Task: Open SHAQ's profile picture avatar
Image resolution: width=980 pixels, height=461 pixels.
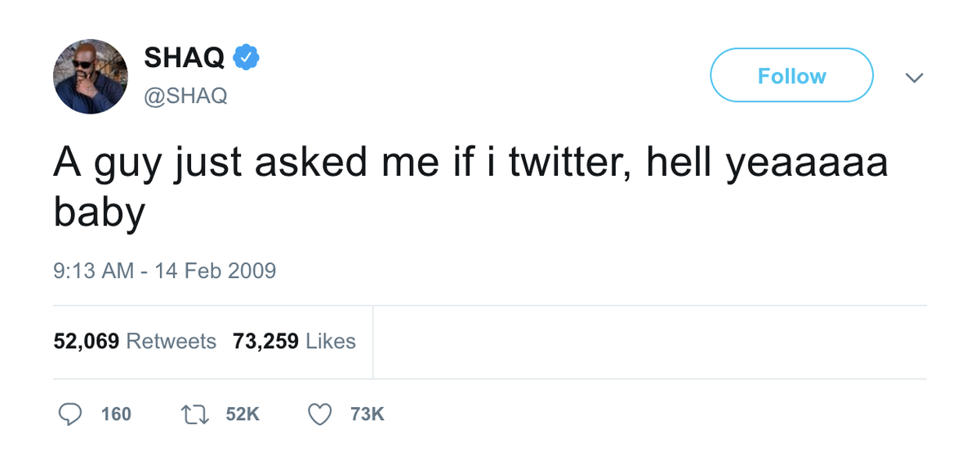Action: point(91,76)
